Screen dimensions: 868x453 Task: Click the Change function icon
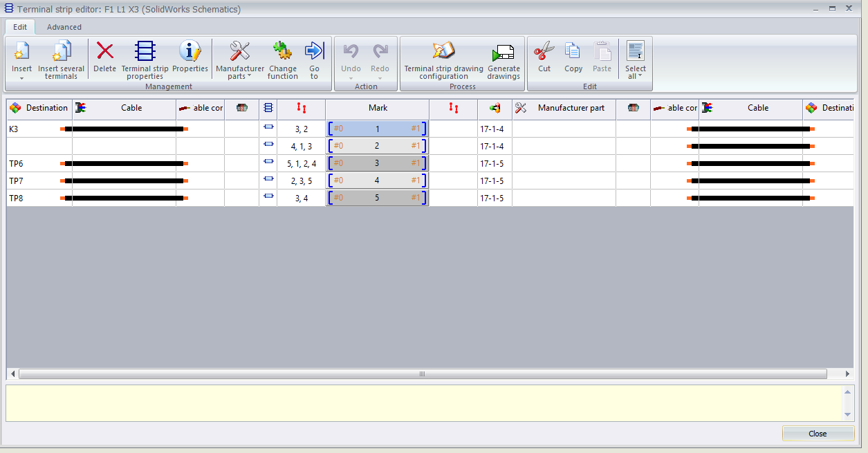tap(282, 53)
